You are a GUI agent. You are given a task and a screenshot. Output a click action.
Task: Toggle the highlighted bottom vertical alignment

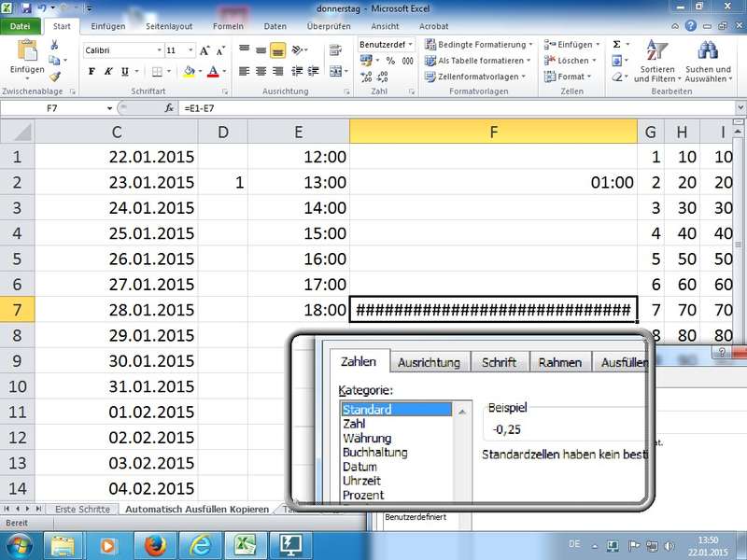click(x=277, y=50)
